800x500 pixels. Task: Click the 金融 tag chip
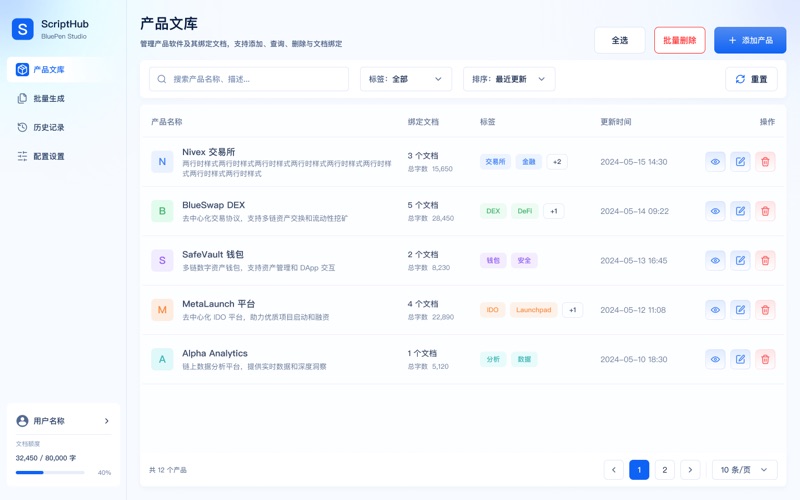click(x=529, y=162)
